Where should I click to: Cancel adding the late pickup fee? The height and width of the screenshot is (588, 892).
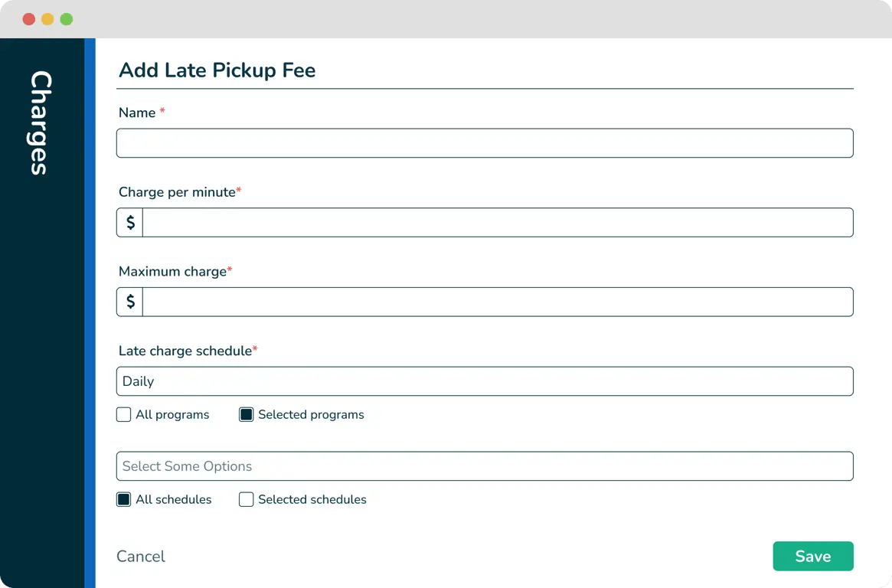coord(141,557)
